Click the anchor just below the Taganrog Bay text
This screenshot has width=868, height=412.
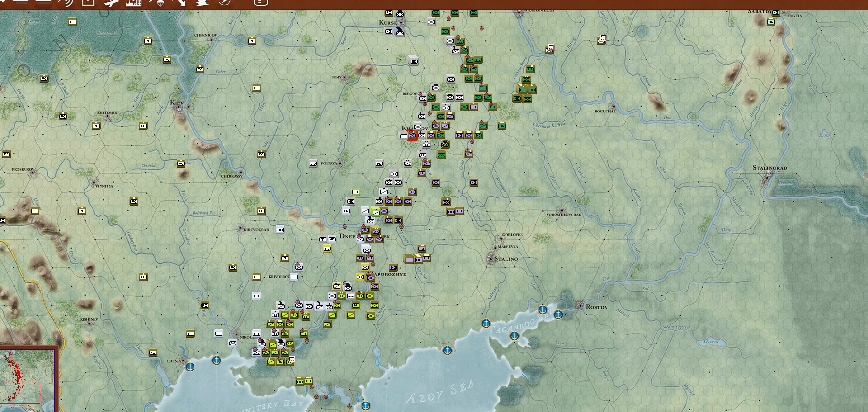514,335
